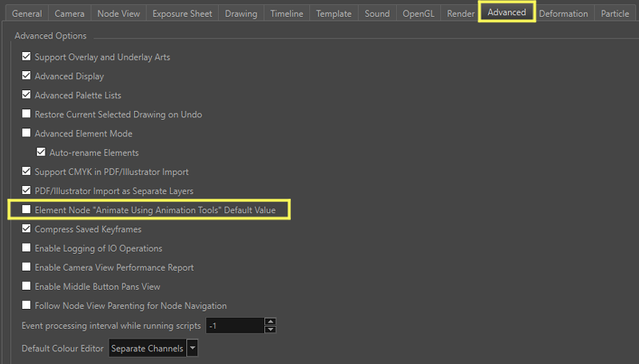
Task: Uncheck the Advanced Display option
Action: (x=27, y=77)
